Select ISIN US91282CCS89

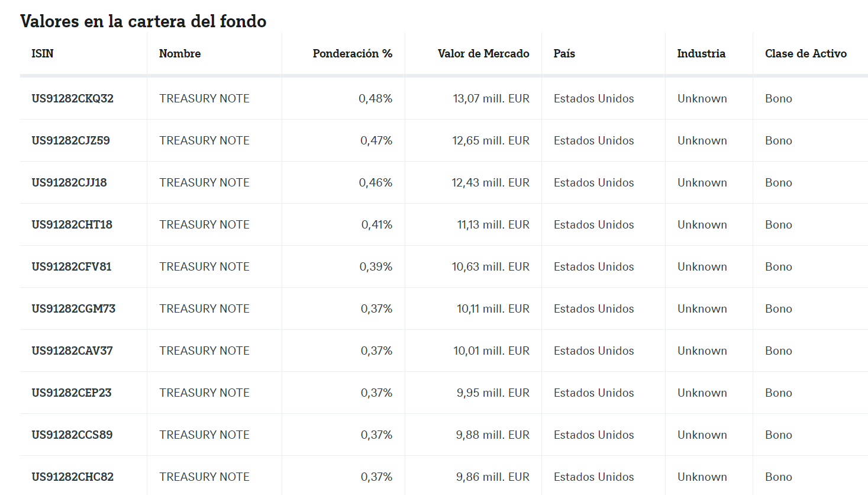(72, 435)
